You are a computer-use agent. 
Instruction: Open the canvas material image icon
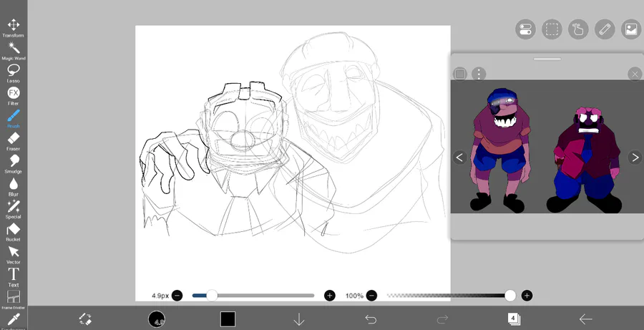(631, 29)
